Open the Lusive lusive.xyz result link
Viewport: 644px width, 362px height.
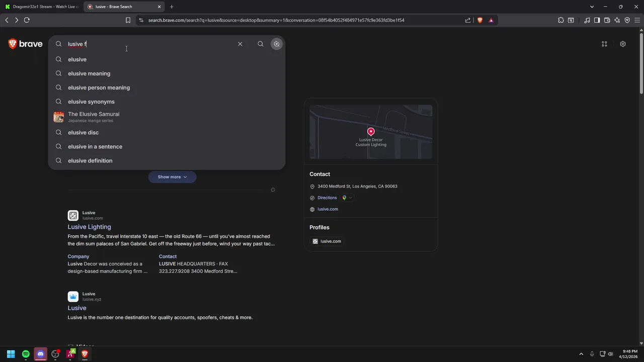[77, 308]
